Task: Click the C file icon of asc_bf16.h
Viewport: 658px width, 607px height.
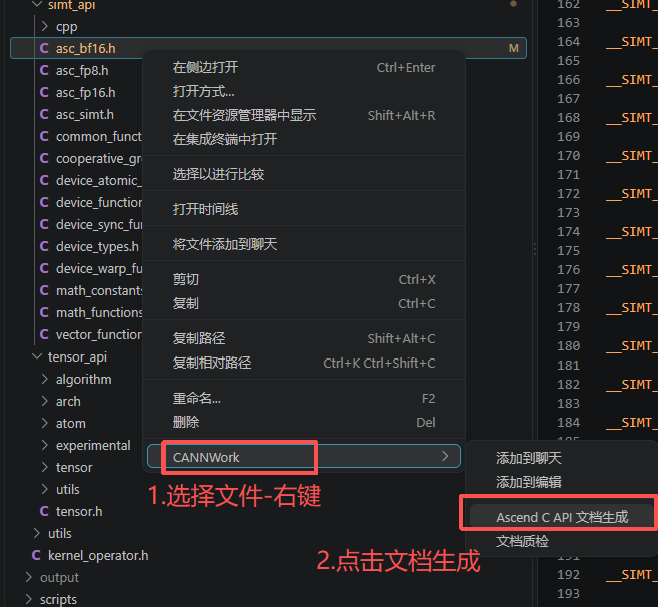Action: coord(44,48)
